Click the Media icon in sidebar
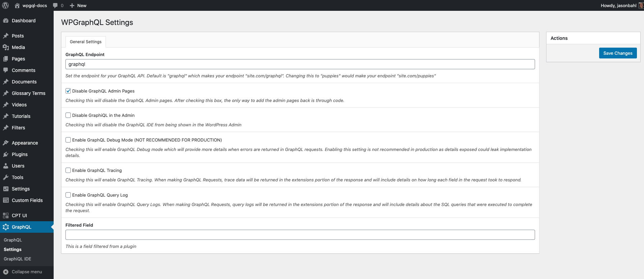Image resolution: width=644 pixels, height=279 pixels. [6, 47]
